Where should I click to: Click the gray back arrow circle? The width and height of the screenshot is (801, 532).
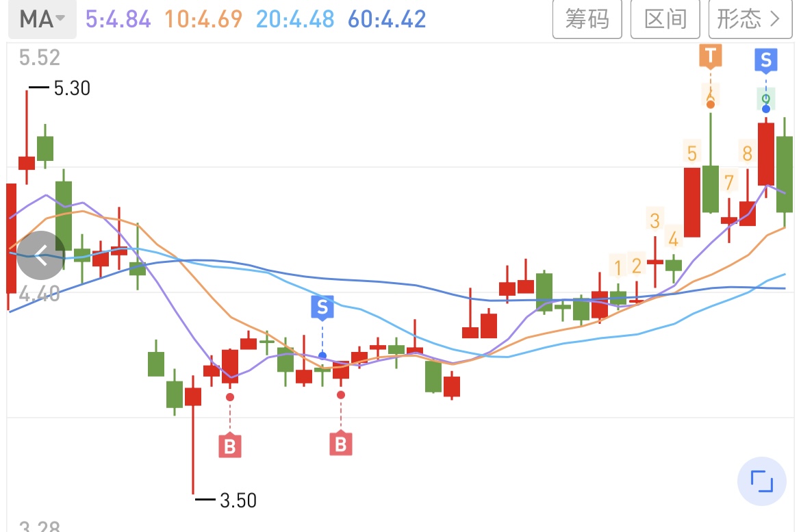tap(41, 255)
